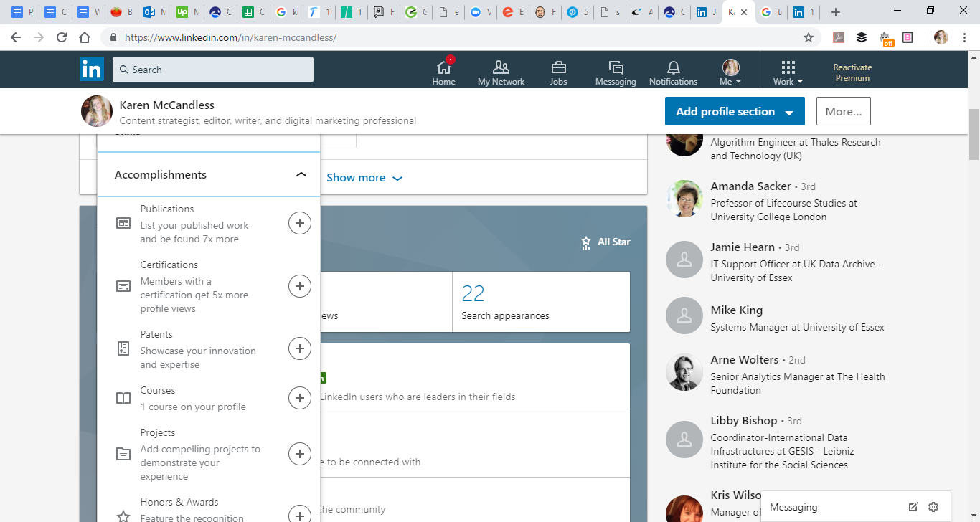Go back to the previous page
980x522 pixels.
point(16,37)
